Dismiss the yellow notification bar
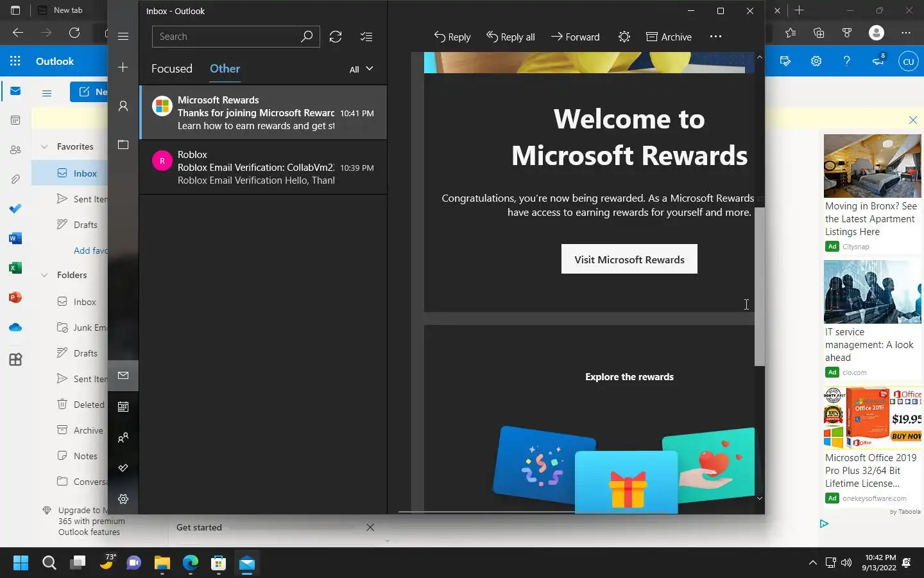Image resolution: width=924 pixels, height=578 pixels. click(x=913, y=120)
